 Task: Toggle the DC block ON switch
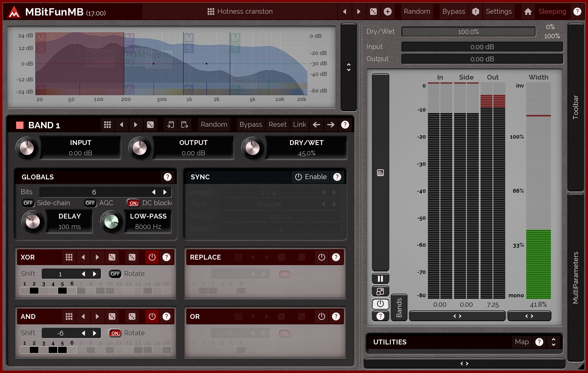(133, 203)
